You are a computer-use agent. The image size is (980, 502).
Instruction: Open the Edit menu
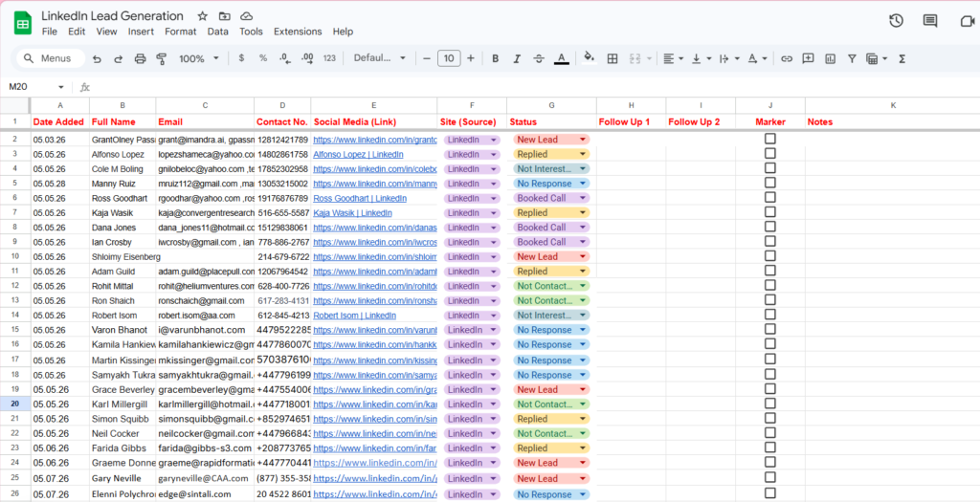tap(77, 32)
